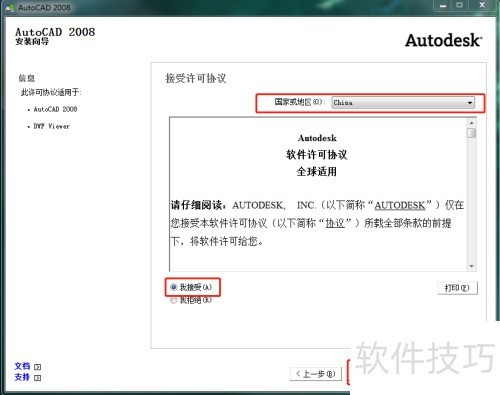This screenshot has width=500, height=395.
Task: Minimize the AutoCAD 2008 installer window
Action: click(x=443, y=6)
